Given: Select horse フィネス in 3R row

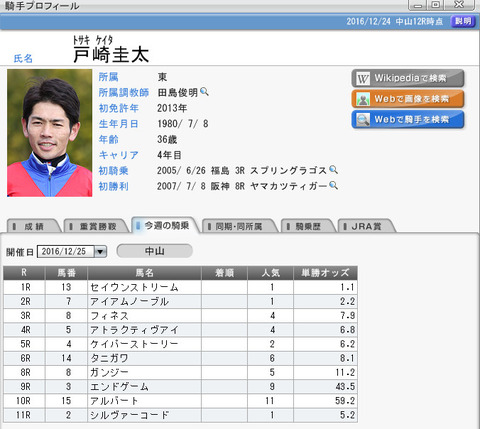Looking at the screenshot, I should tap(109, 315).
